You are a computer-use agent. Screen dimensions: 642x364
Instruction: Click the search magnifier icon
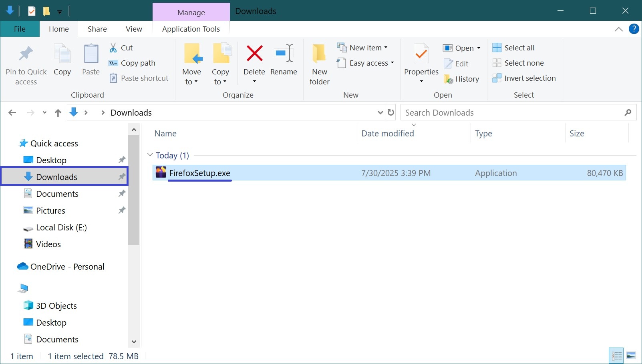coord(628,112)
